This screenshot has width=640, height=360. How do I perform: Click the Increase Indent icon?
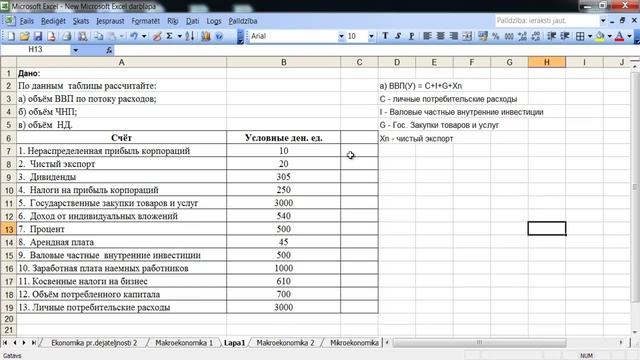coord(565,36)
